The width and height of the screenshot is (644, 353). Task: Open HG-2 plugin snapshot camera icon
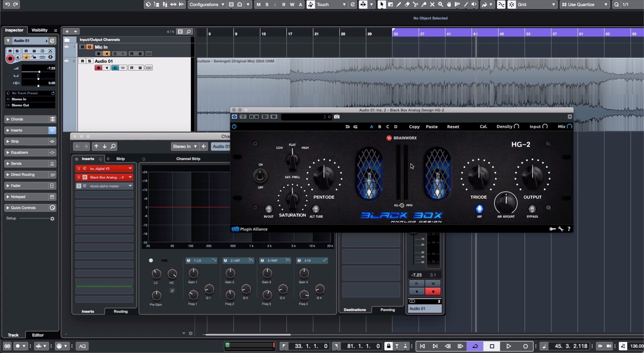(337, 117)
